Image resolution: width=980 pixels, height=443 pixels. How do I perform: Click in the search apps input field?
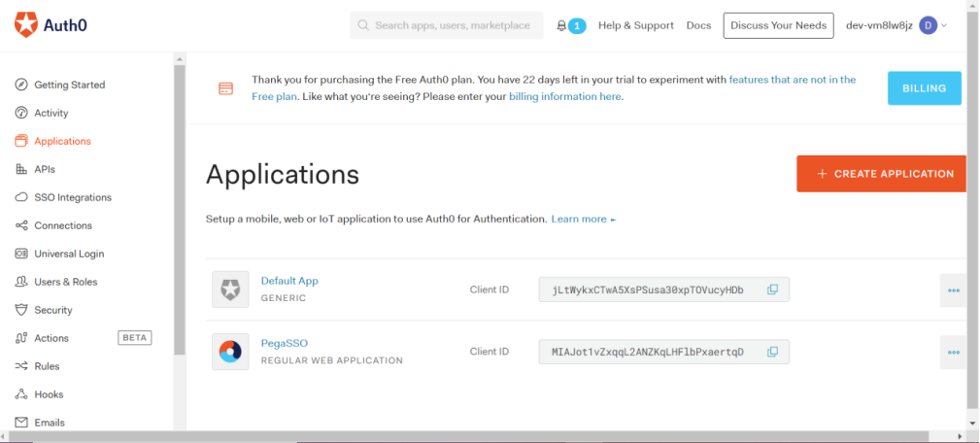(446, 25)
